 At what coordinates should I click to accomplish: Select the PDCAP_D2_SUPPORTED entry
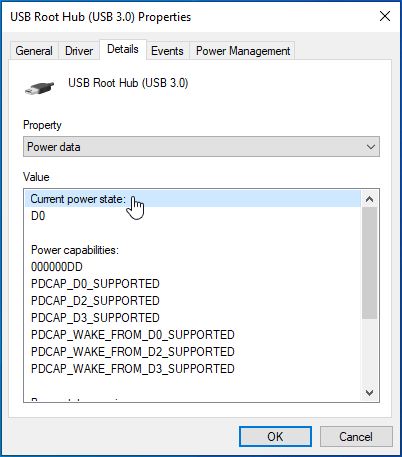pos(95,301)
